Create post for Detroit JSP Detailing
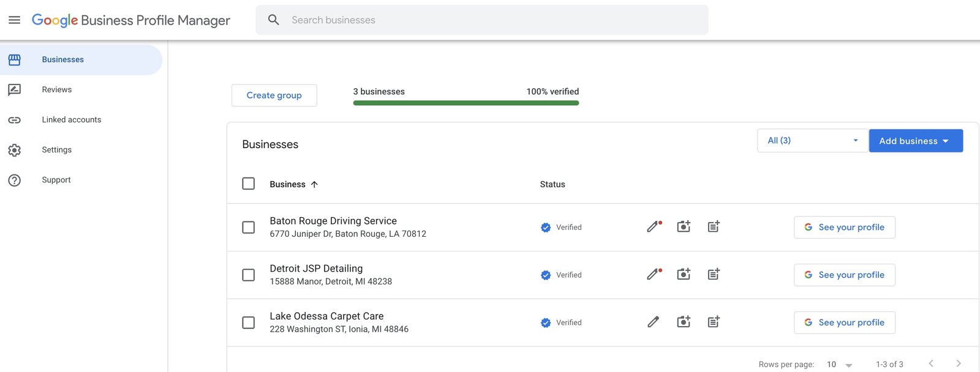Screen dimensions: 980x372 [714, 275]
